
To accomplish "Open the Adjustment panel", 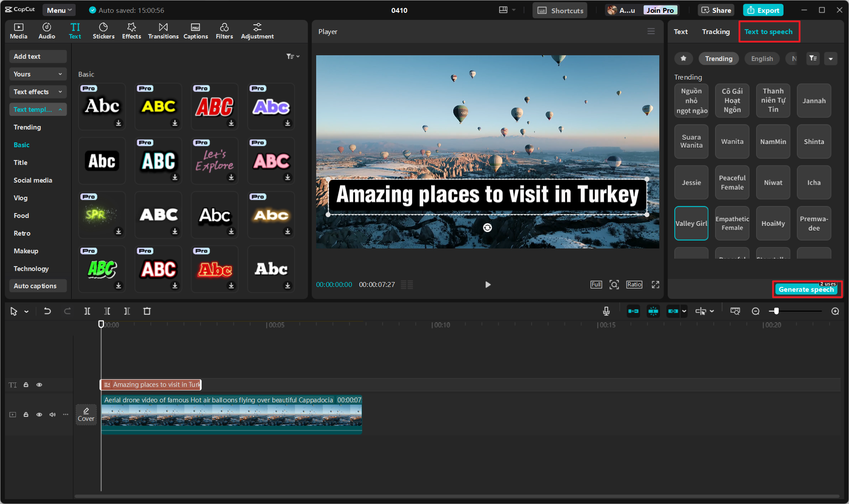I will (257, 31).
